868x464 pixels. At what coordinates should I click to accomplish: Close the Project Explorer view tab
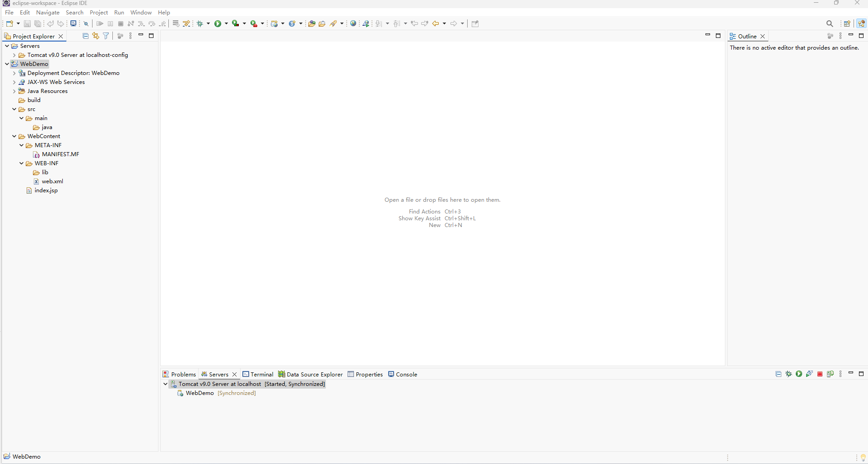[x=61, y=36]
